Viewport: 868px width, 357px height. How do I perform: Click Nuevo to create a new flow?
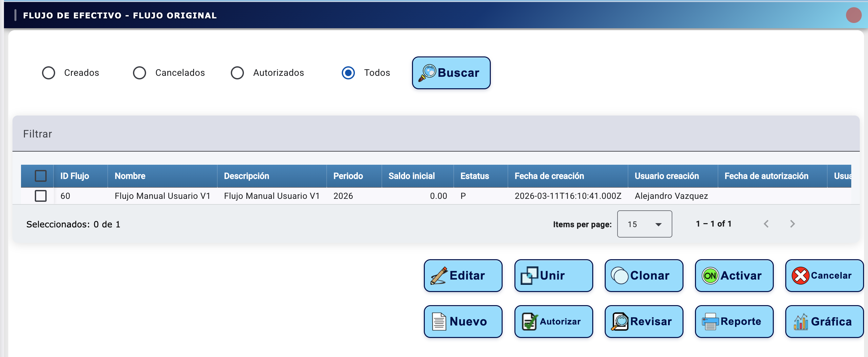pyautogui.click(x=463, y=321)
